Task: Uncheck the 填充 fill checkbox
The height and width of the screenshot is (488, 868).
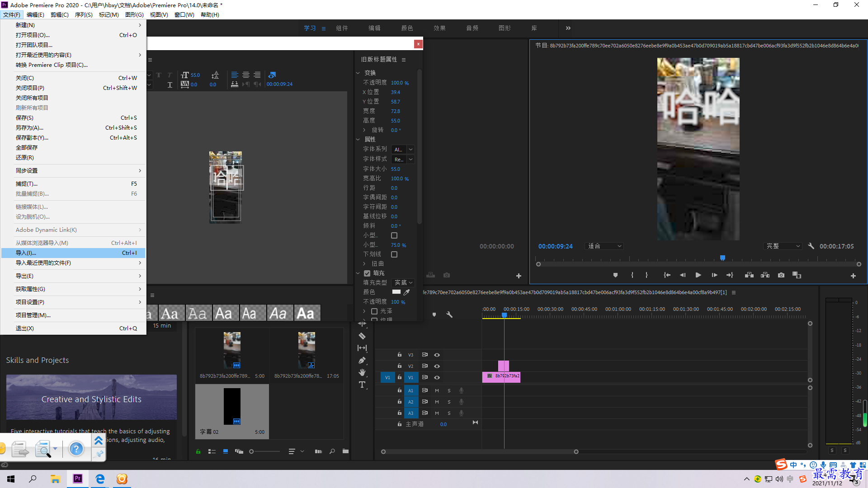Action: [367, 273]
